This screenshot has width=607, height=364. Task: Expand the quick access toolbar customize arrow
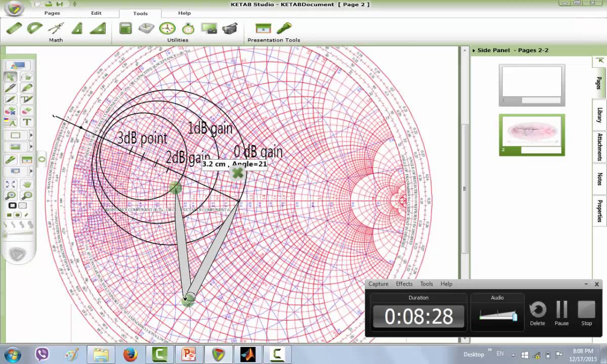[x=74, y=4]
